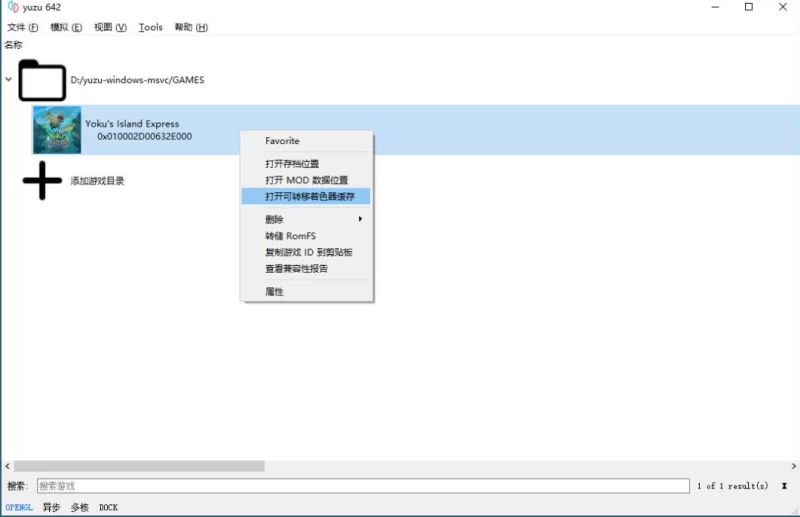Toggle 异步 in the status bar
800x517 pixels.
[52, 507]
